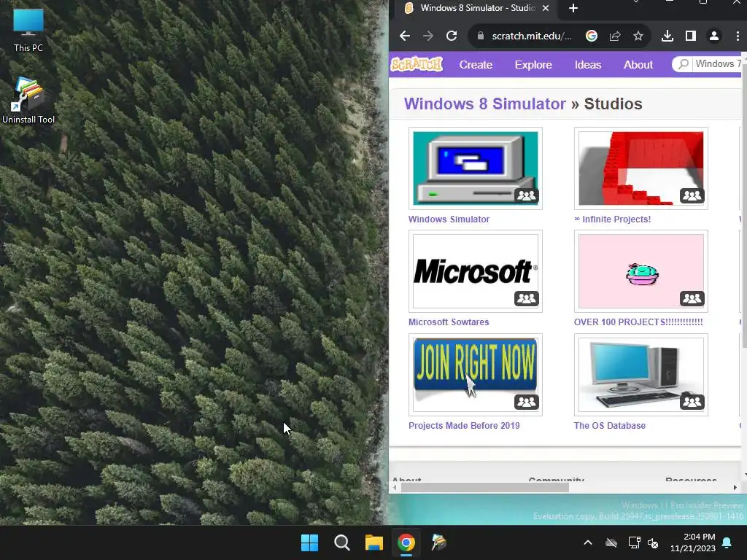Click the OVER 100 PROJECTS link

638,322
